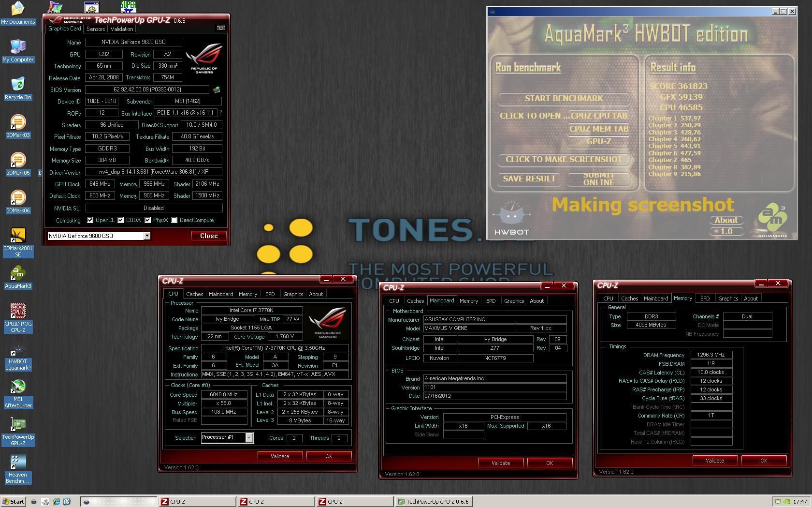
Task: Open the HWBOT aquamark3 desktop shortcut
Action: 18,357
